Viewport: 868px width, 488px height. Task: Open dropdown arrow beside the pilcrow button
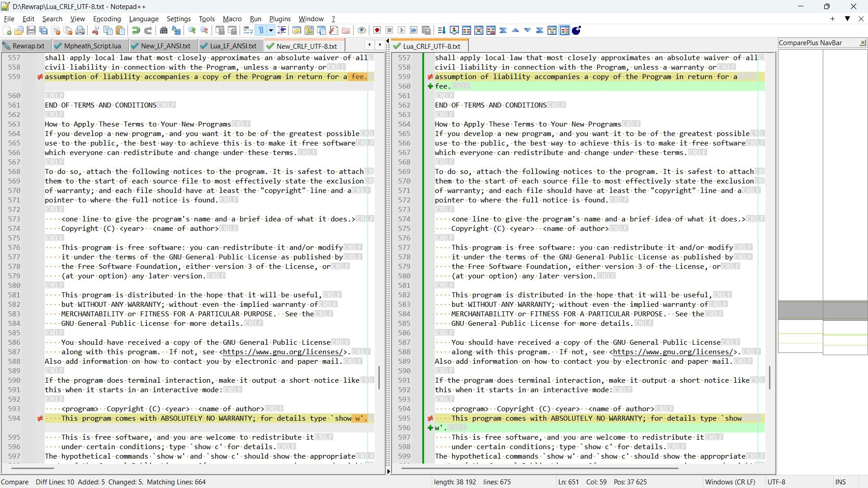(x=271, y=30)
